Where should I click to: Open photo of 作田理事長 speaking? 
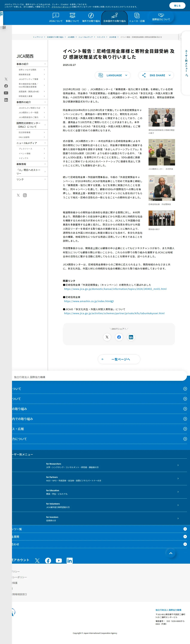pyautogui.click(x=162, y=188)
